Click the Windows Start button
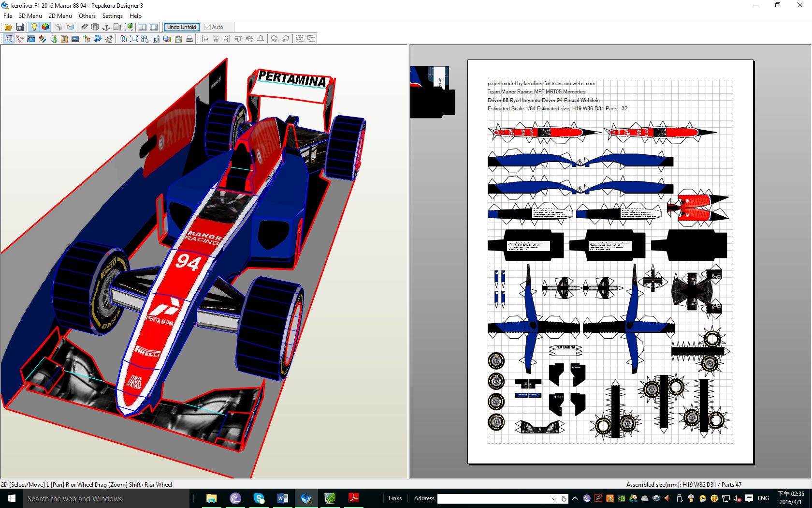 12,498
